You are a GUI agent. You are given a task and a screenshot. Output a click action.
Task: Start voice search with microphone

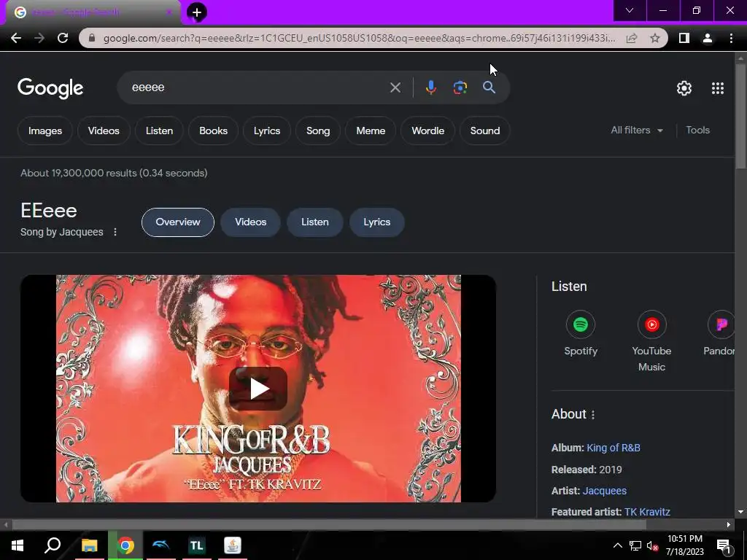[x=430, y=87]
